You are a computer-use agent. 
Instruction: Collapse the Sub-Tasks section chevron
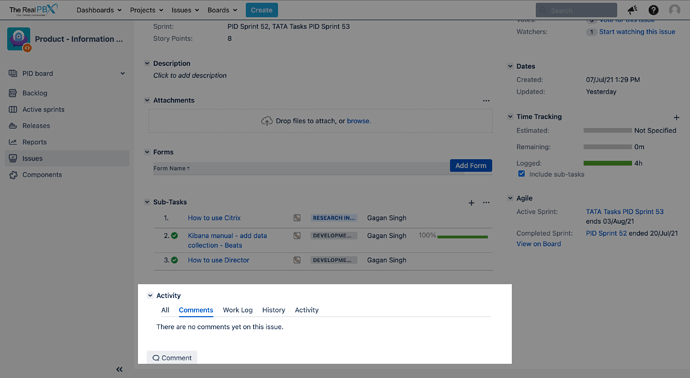(147, 202)
